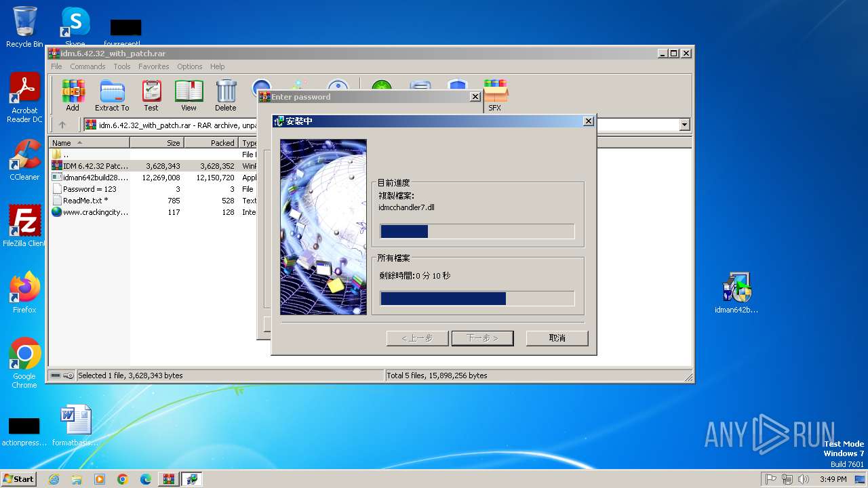
Task: Click the all-files progress bar
Action: 477,298
